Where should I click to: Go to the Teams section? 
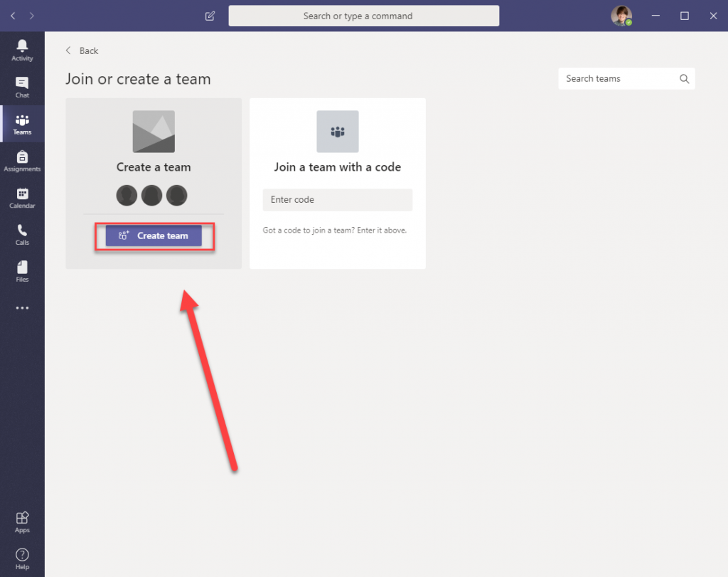22,124
